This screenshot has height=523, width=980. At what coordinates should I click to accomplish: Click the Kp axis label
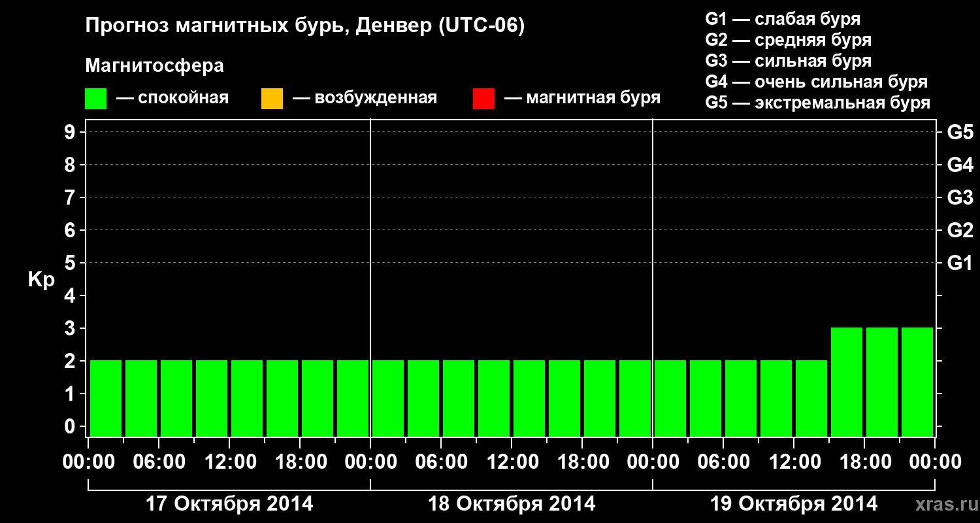[41, 280]
